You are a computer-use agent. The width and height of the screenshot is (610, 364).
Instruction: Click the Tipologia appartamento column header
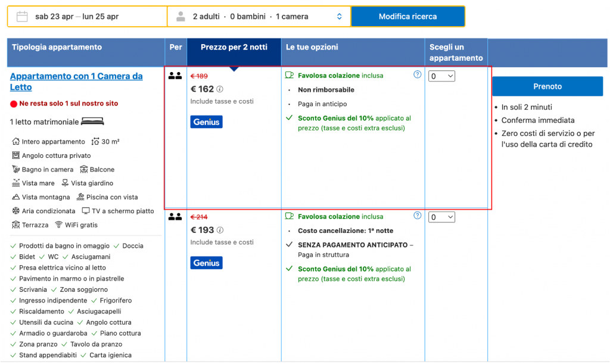coord(57,48)
